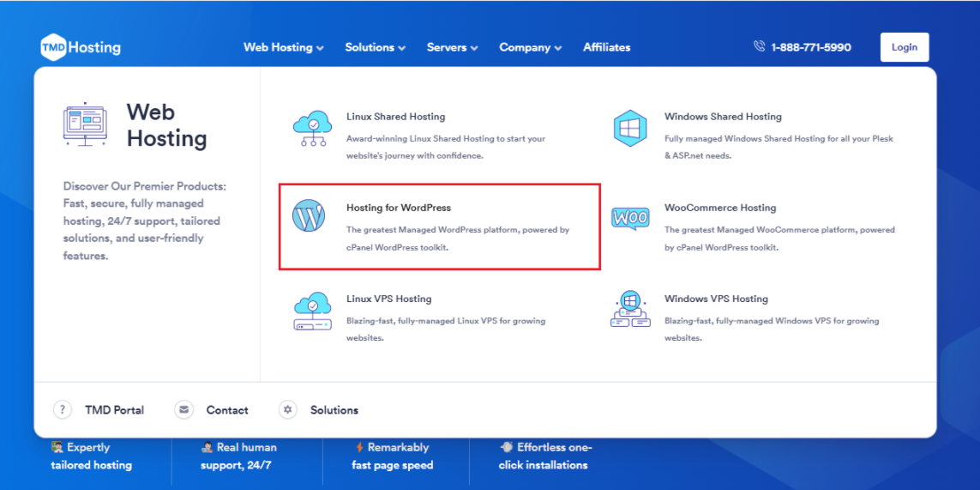The height and width of the screenshot is (490, 980).
Task: Open the Web Hosting nav menu
Action: tap(284, 47)
